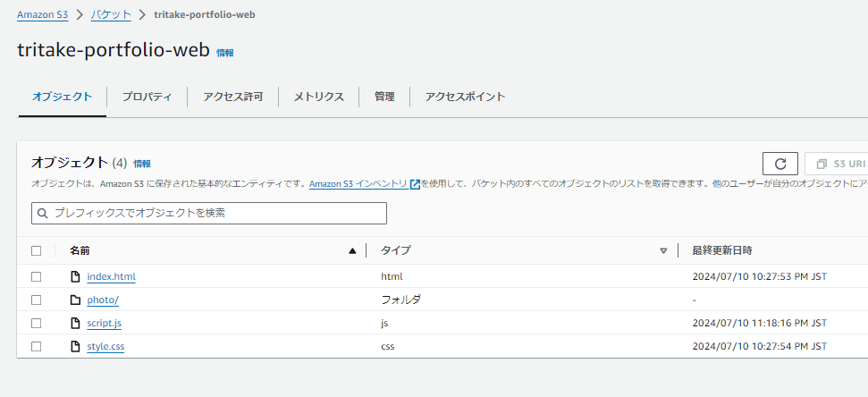Sort by タイプ using the down arrow
The image size is (868, 397).
click(x=663, y=251)
